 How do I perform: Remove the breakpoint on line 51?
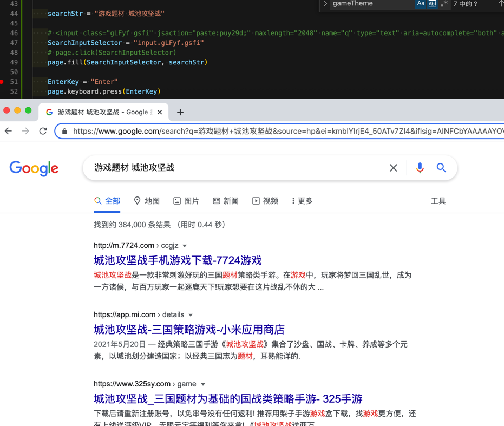point(2,82)
